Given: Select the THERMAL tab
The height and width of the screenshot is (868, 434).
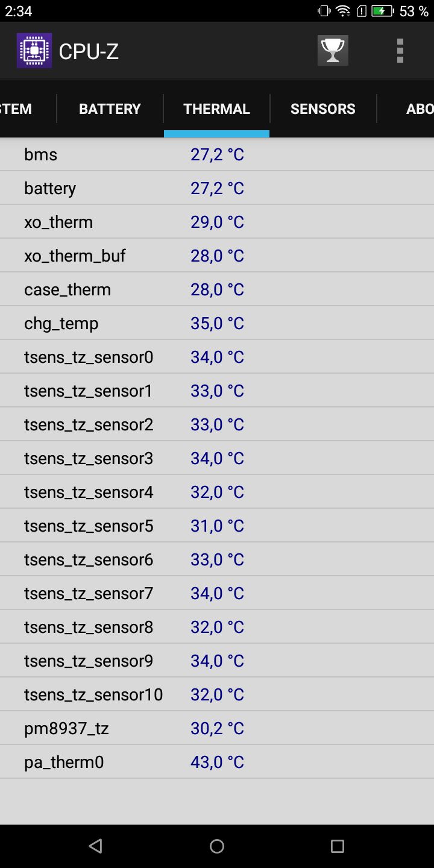Looking at the screenshot, I should coord(216,109).
